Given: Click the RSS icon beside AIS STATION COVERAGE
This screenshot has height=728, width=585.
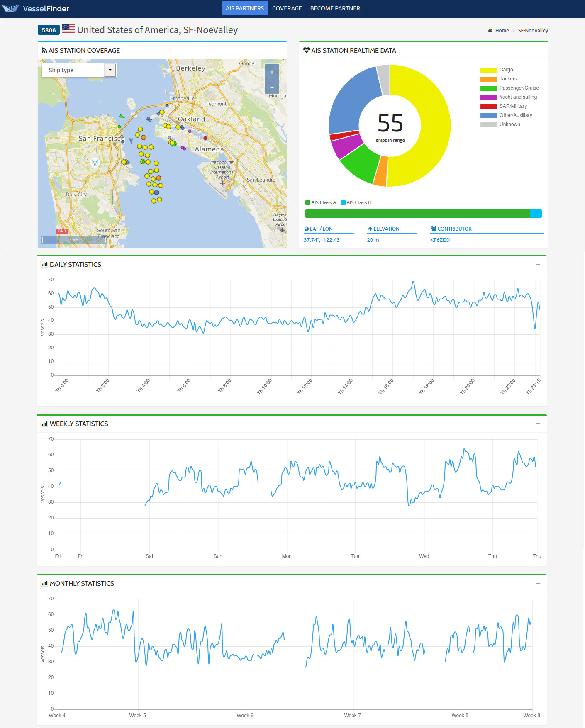Looking at the screenshot, I should 44,50.
